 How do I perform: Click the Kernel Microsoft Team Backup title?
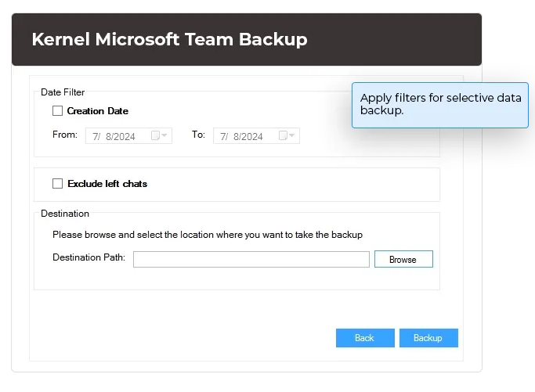click(169, 39)
